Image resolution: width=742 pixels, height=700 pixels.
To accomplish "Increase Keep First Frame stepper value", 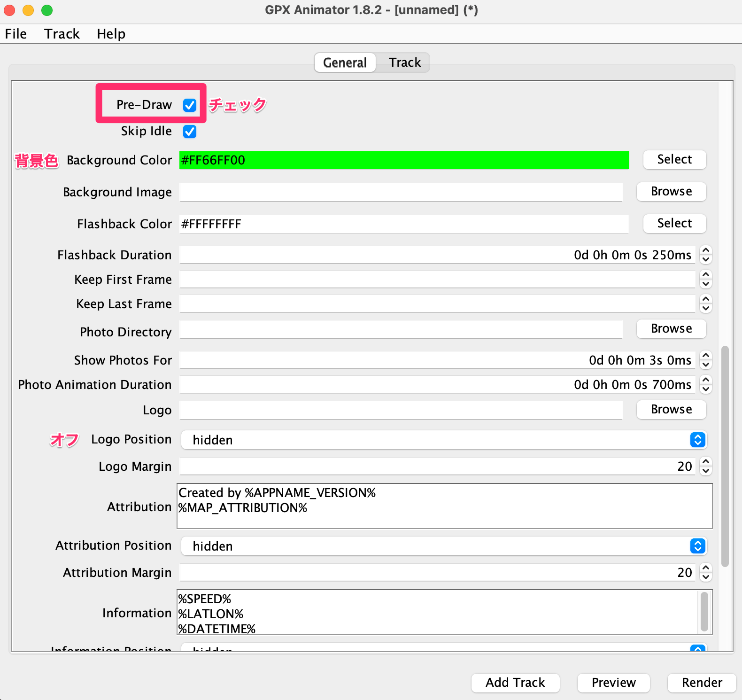I will tap(705, 275).
